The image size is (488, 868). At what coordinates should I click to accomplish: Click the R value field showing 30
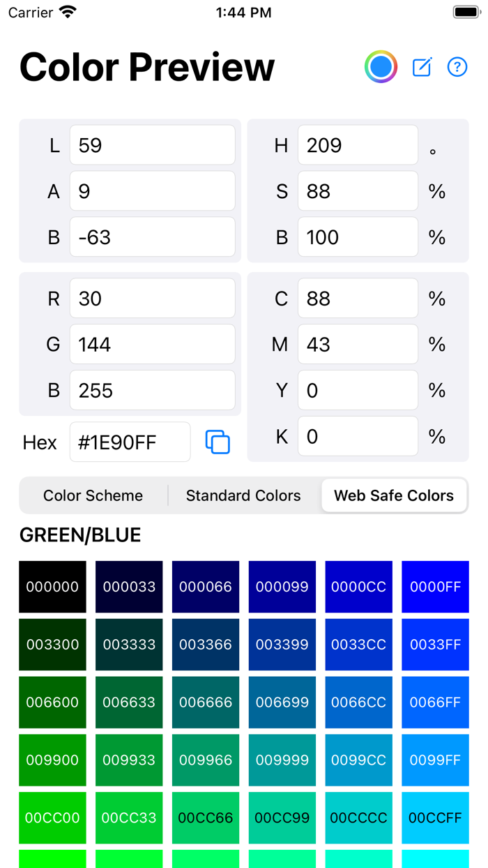152,298
